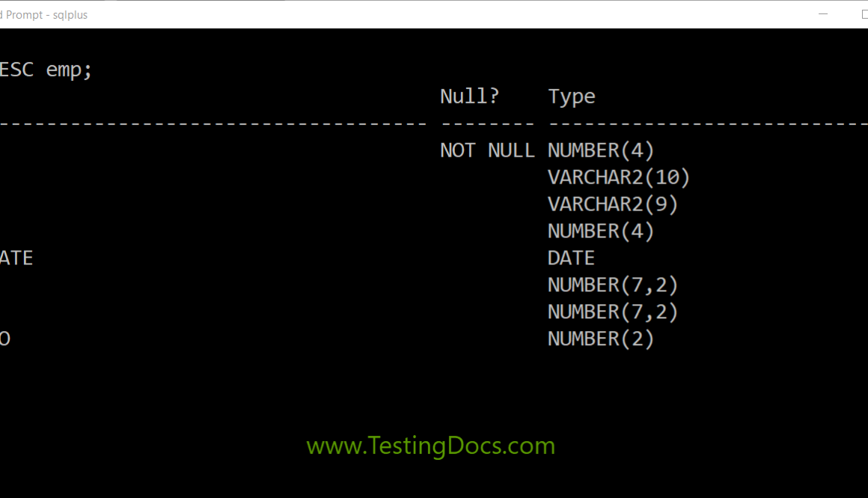Image resolution: width=868 pixels, height=498 pixels.
Task: Click the dashed separator under 'Null?'
Action: (x=487, y=124)
